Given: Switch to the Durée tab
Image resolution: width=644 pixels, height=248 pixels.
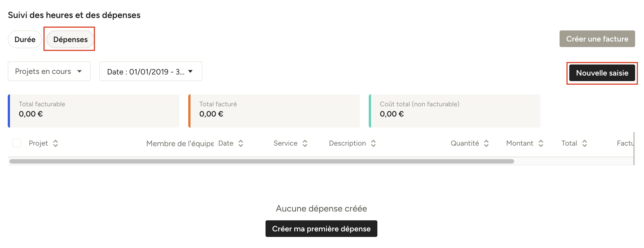Looking at the screenshot, I should point(25,39).
